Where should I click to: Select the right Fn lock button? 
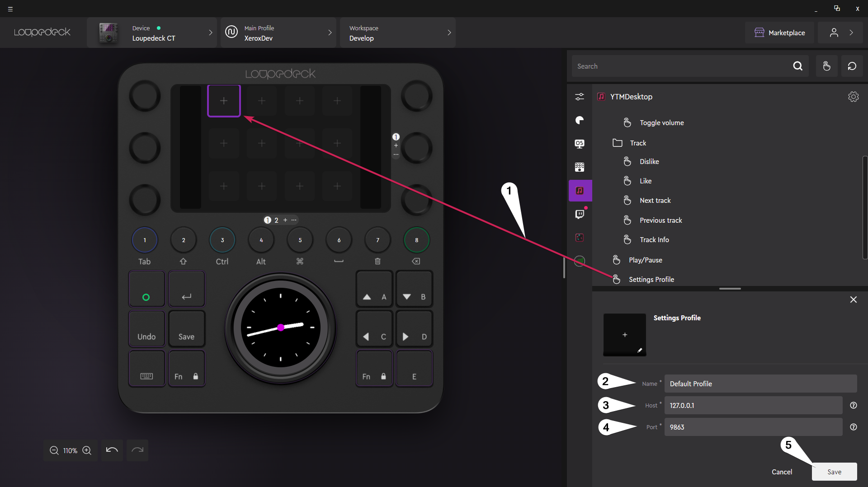(374, 368)
